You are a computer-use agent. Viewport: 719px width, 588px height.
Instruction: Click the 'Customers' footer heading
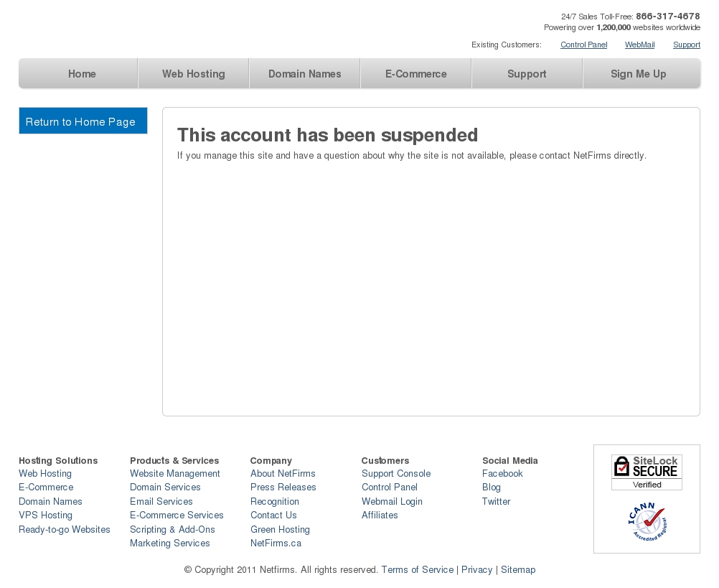(385, 460)
